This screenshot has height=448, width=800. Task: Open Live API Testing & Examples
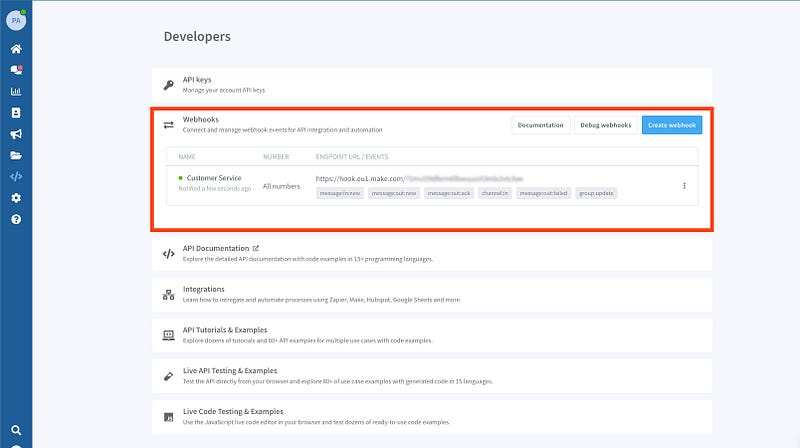click(229, 370)
